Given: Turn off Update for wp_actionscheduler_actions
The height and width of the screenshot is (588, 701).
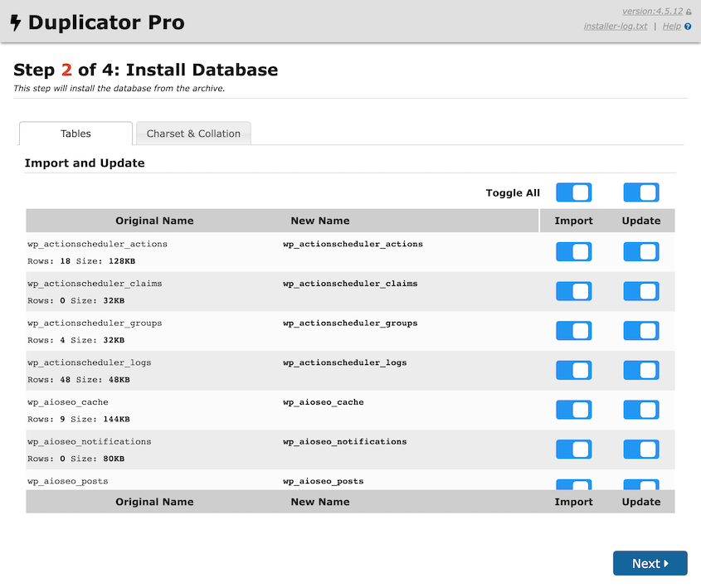Looking at the screenshot, I should click(x=640, y=251).
